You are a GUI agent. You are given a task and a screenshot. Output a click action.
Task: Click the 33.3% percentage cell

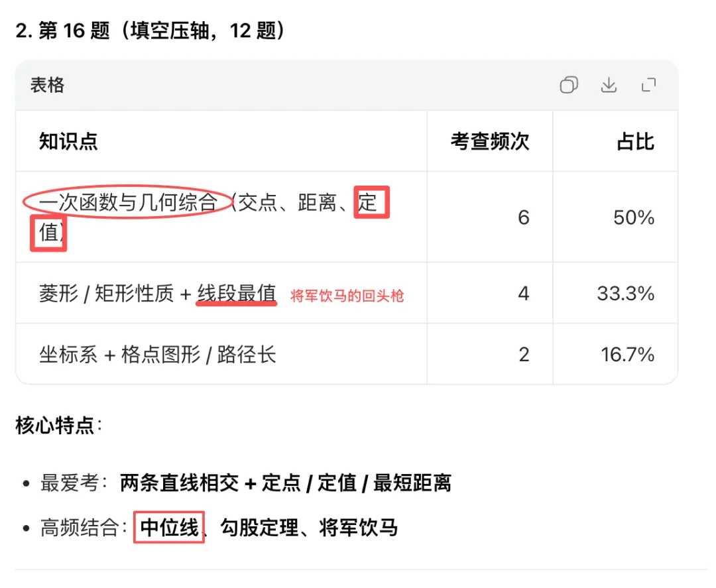[x=626, y=294]
